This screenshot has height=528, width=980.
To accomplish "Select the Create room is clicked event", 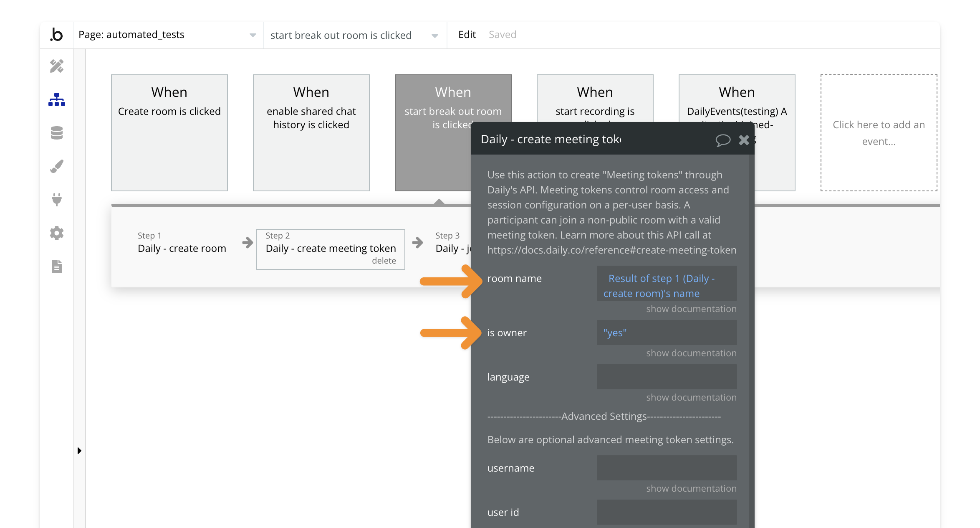I will point(169,133).
